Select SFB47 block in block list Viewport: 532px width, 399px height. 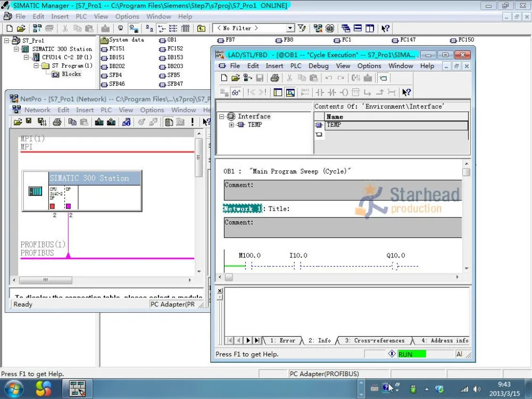171,84
